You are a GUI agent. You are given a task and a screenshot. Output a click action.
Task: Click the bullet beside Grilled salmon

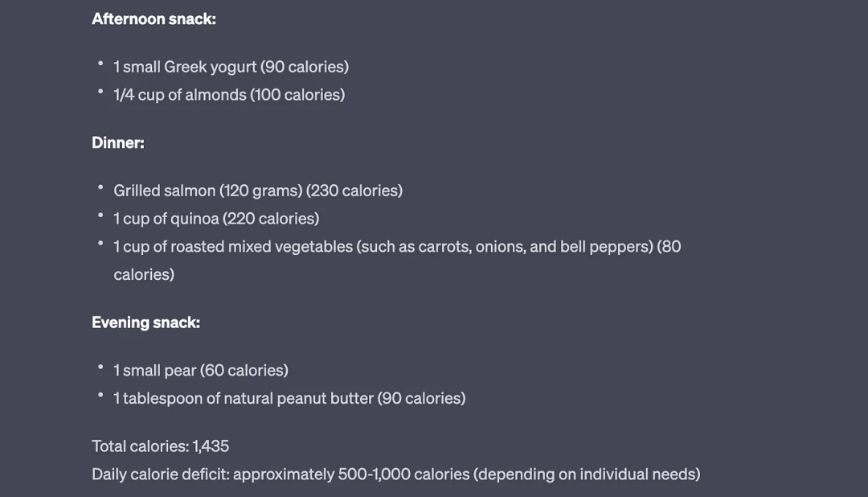pyautogui.click(x=100, y=187)
